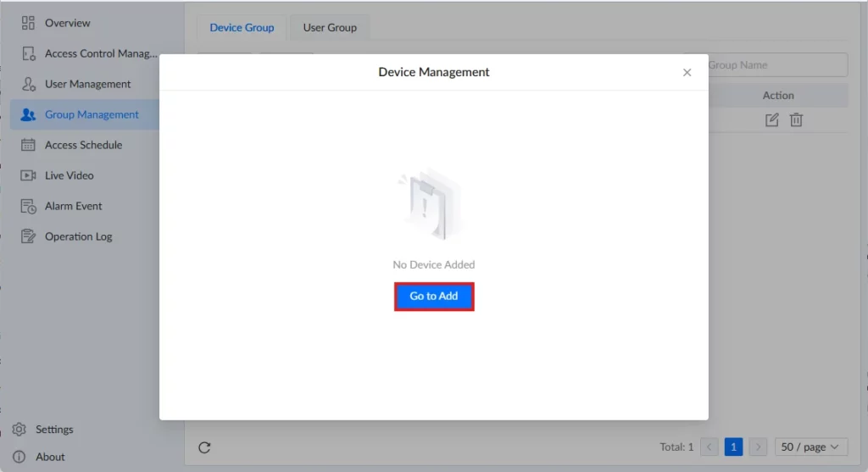The width and height of the screenshot is (868, 472).
Task: Click the Alarm Event icon
Action: (28, 206)
